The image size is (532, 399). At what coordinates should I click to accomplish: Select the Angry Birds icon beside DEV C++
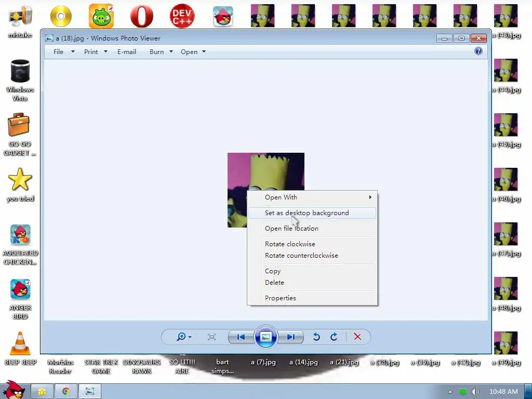point(223,16)
